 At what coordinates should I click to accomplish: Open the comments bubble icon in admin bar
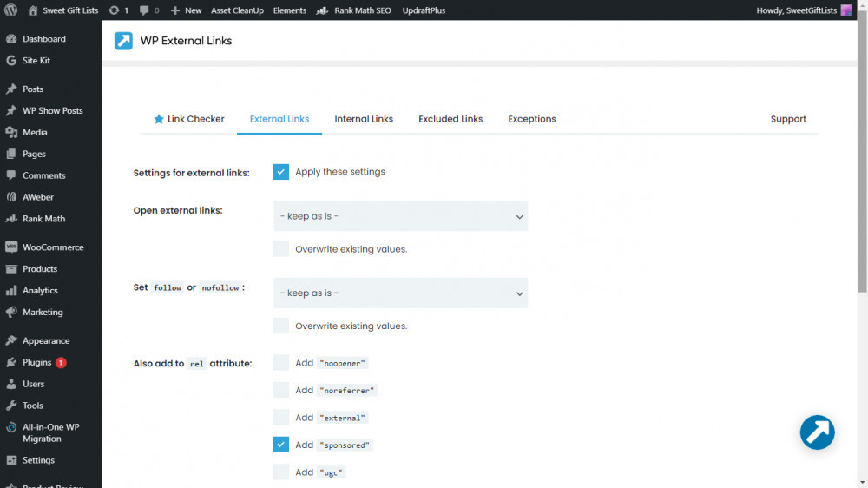pos(144,10)
